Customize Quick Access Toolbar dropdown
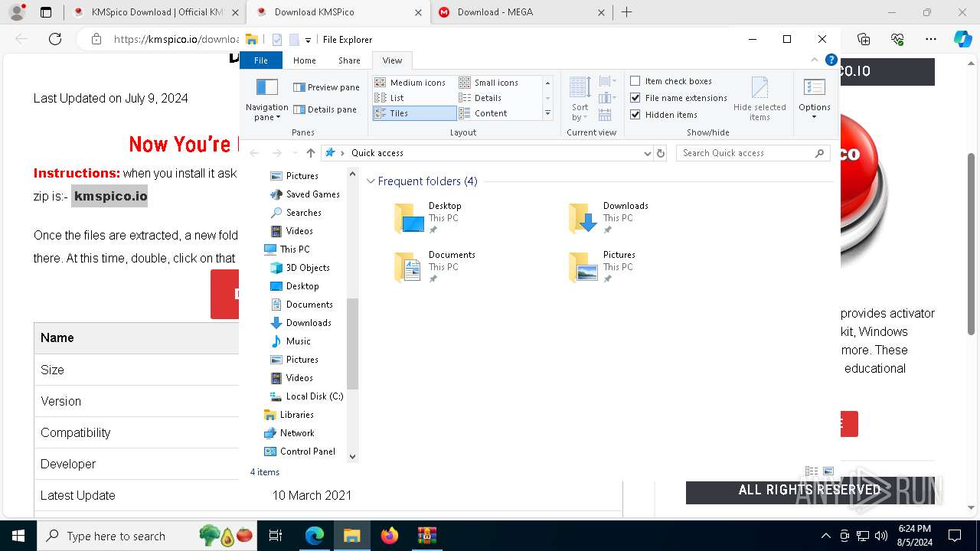This screenshot has height=551, width=980. (x=308, y=40)
